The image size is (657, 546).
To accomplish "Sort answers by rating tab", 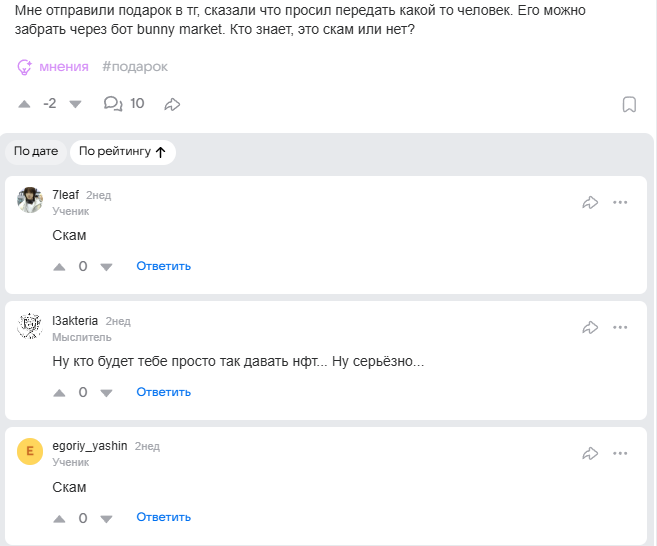I will click(x=122, y=152).
